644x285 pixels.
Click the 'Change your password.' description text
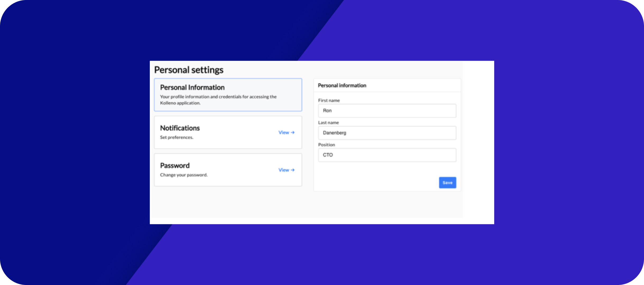tap(184, 175)
